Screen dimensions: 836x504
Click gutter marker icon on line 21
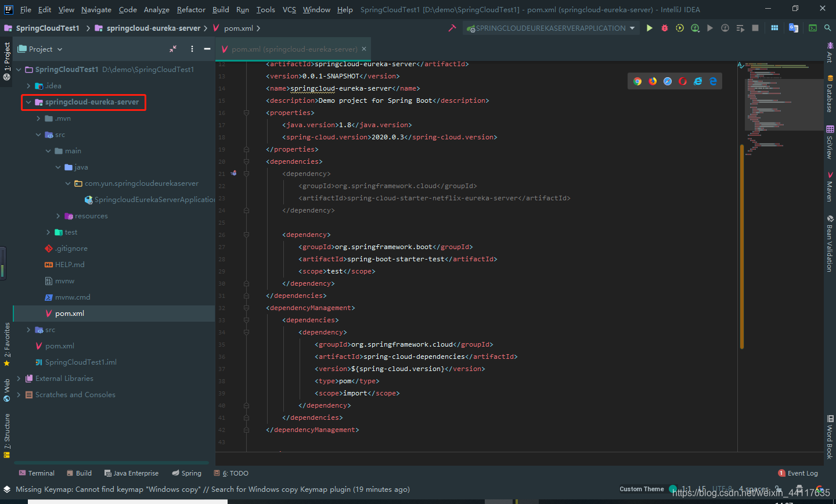click(233, 173)
